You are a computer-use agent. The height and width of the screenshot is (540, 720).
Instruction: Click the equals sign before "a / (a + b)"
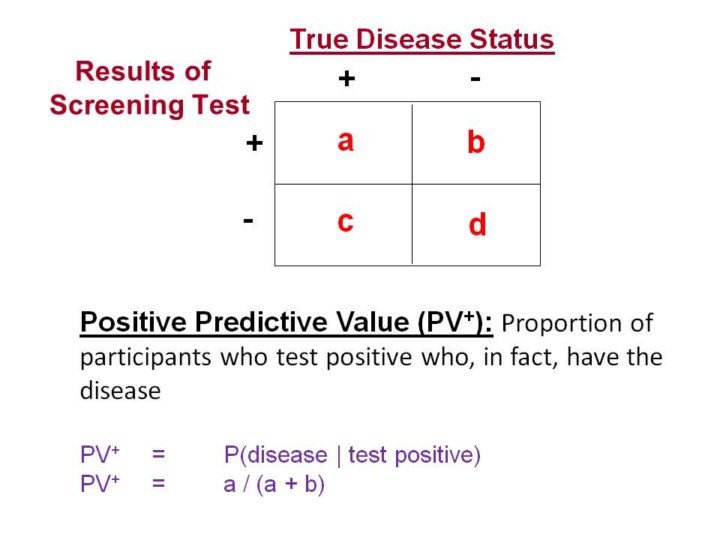coord(158,486)
